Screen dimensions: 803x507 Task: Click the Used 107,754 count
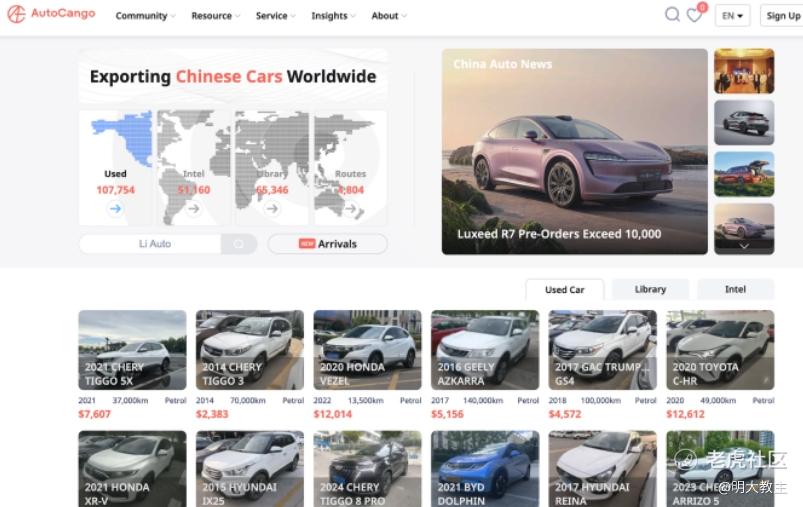pos(115,190)
